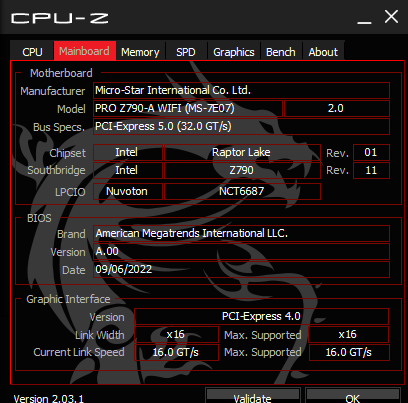Select the active Mainboard tab
Image resolution: width=408 pixels, height=403 pixels.
(x=85, y=51)
